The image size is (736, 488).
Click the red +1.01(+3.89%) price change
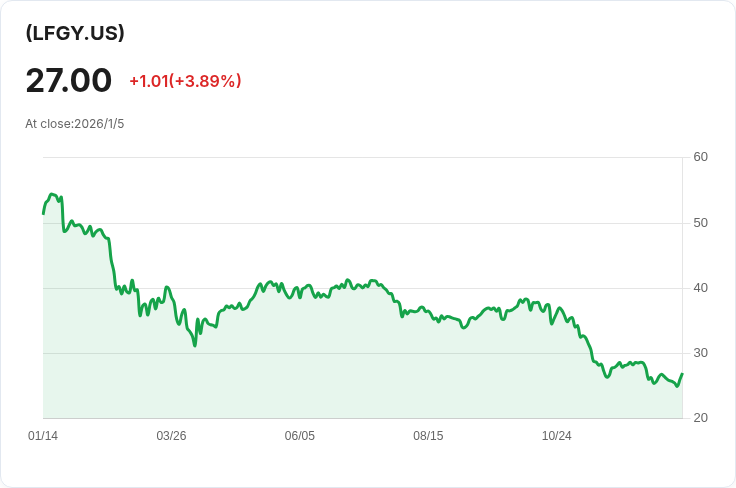pos(185,81)
